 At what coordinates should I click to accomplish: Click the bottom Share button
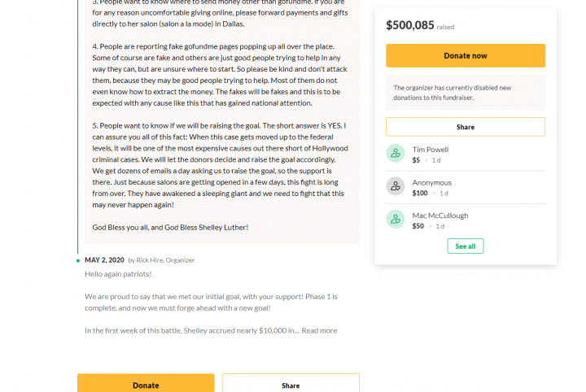(x=291, y=383)
